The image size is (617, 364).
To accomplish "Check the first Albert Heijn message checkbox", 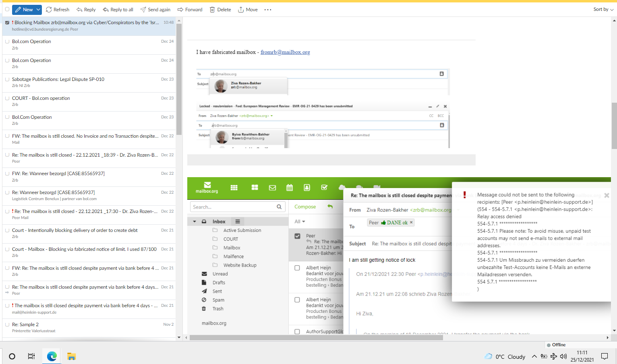I will pos(297,268).
